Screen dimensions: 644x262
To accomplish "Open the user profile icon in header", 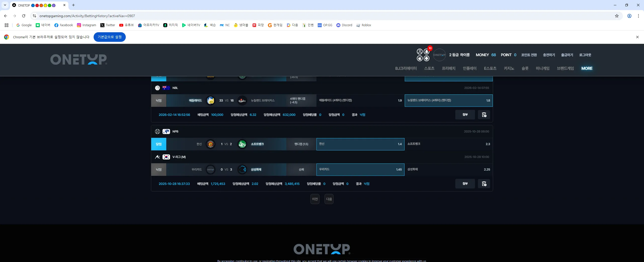I will (x=420, y=51).
